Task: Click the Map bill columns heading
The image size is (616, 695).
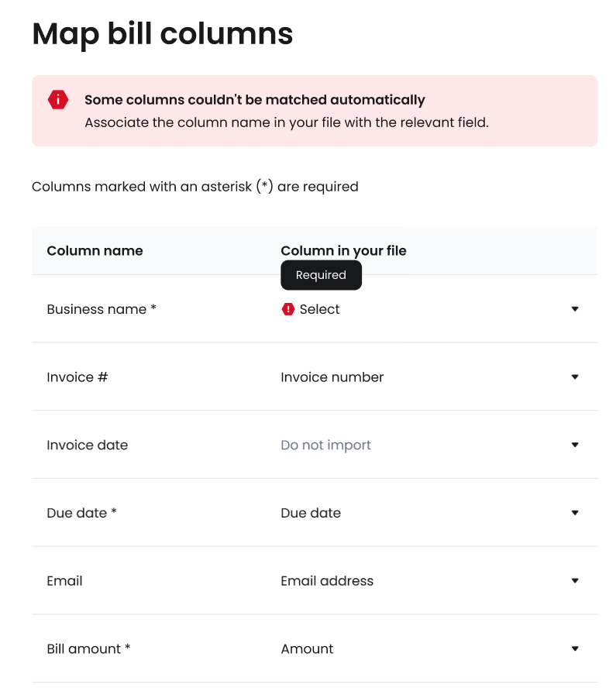Action: (x=163, y=34)
